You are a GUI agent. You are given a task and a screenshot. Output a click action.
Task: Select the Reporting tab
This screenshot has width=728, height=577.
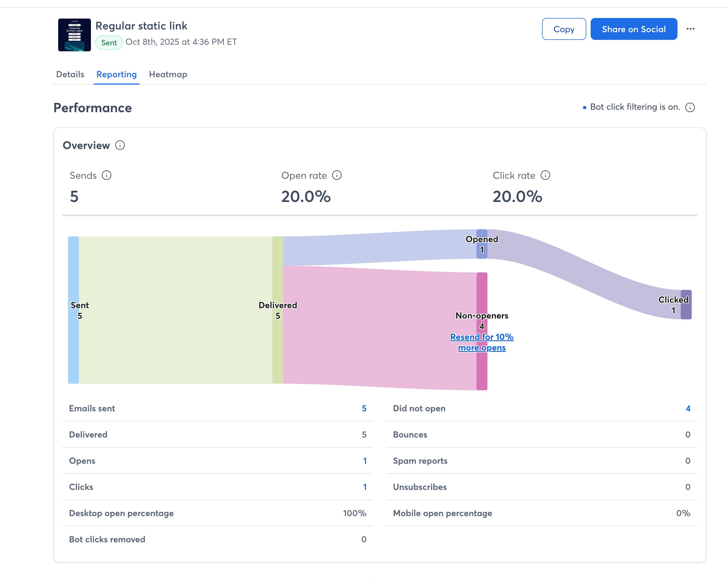[117, 74]
